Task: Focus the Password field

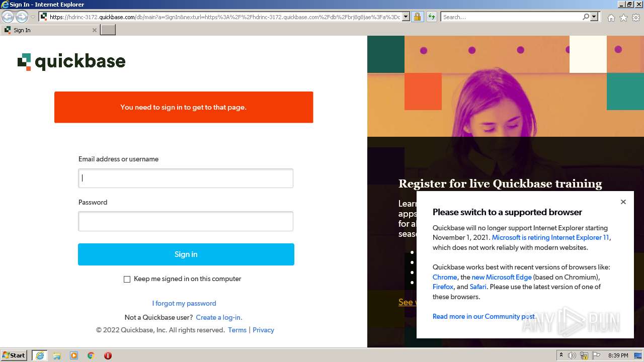Action: click(x=186, y=221)
